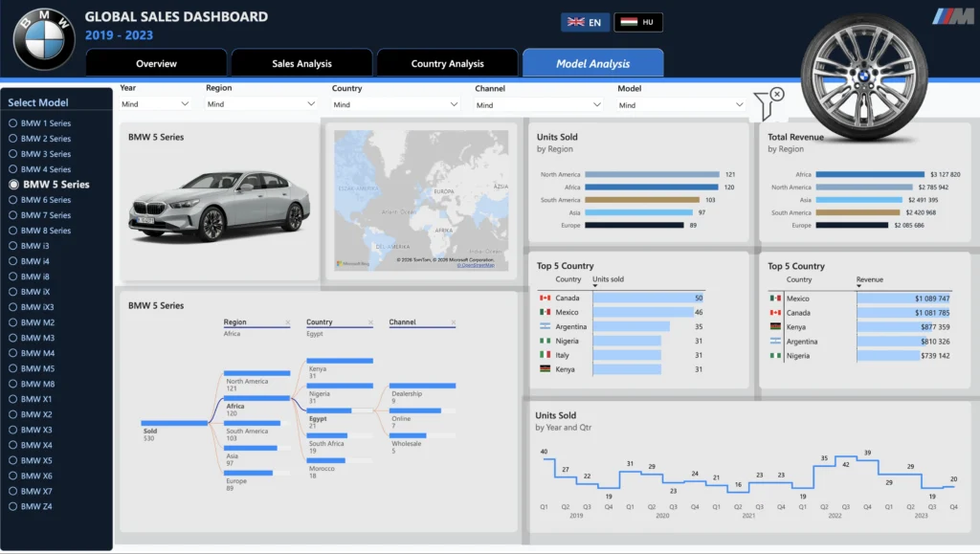Switch language to HU
980x554 pixels.
(638, 22)
